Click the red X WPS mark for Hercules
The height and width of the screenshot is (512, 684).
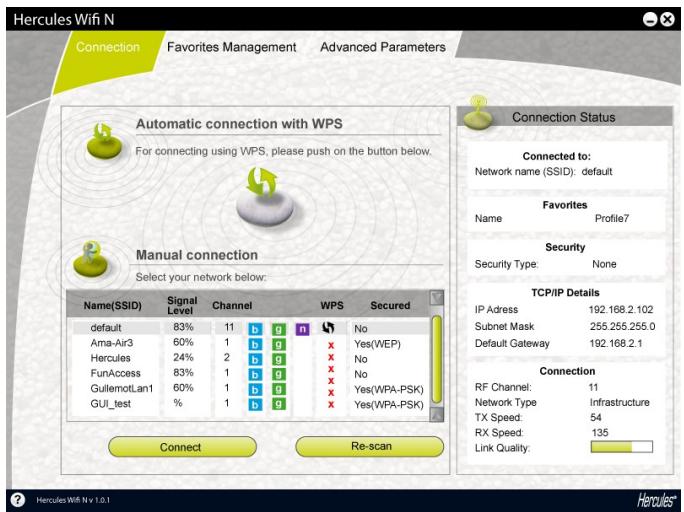coord(331,358)
